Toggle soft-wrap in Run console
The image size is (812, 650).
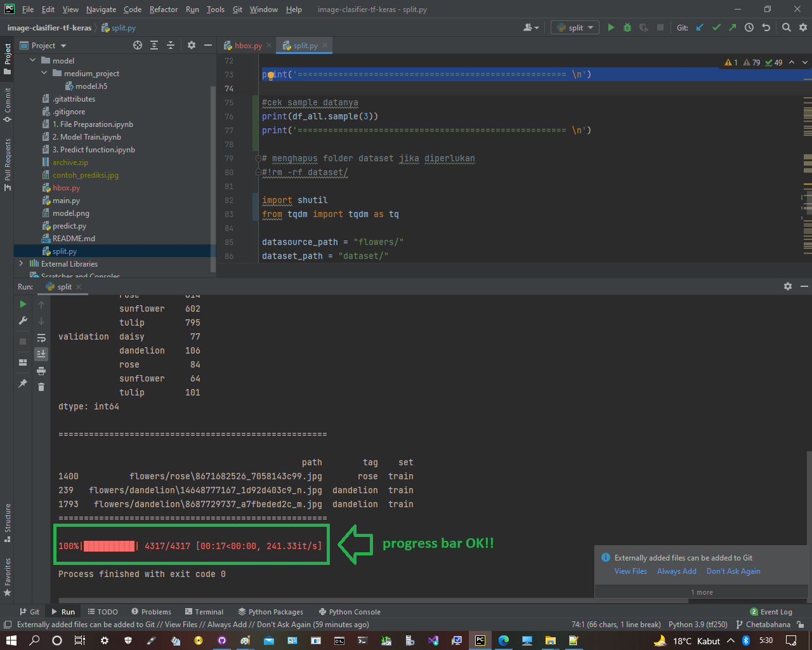[x=41, y=338]
